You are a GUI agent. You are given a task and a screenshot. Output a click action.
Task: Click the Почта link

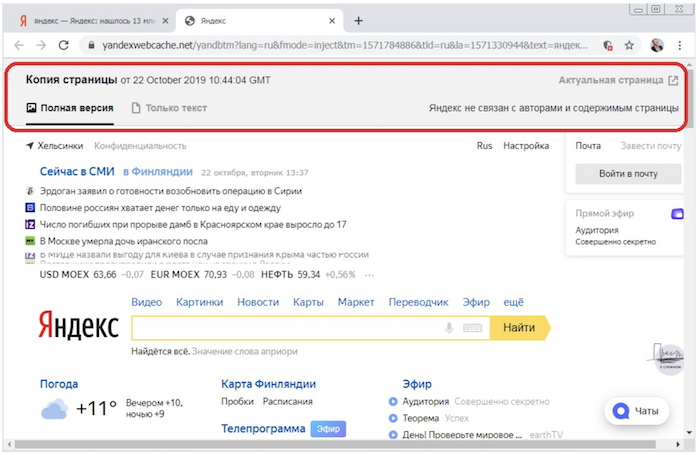click(588, 146)
